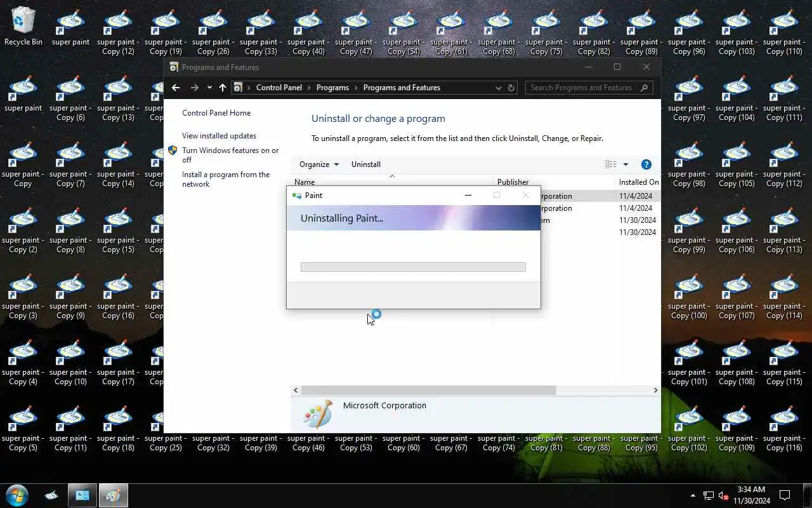Screen dimensions: 812x508
Task: Expand the view options dropdown arrow
Action: (x=625, y=164)
